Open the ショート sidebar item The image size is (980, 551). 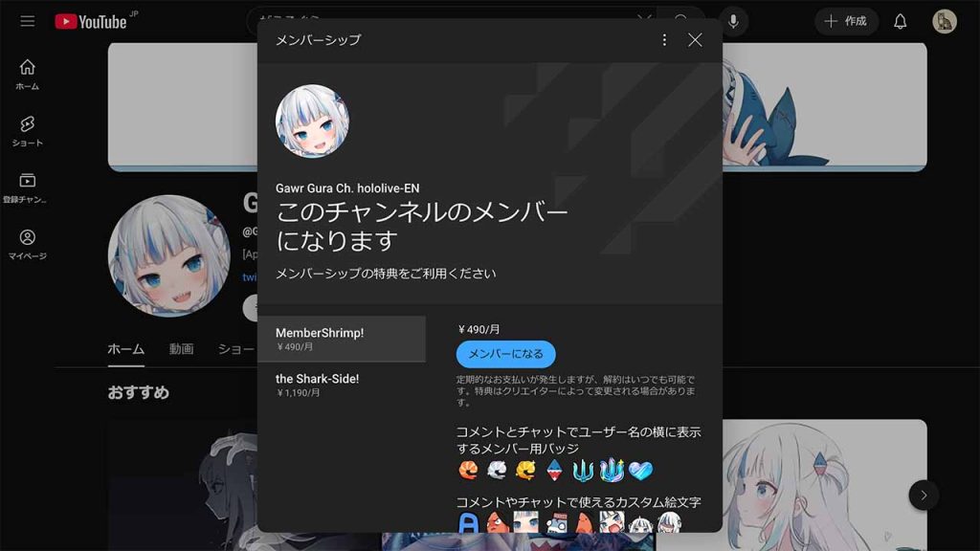(x=28, y=131)
